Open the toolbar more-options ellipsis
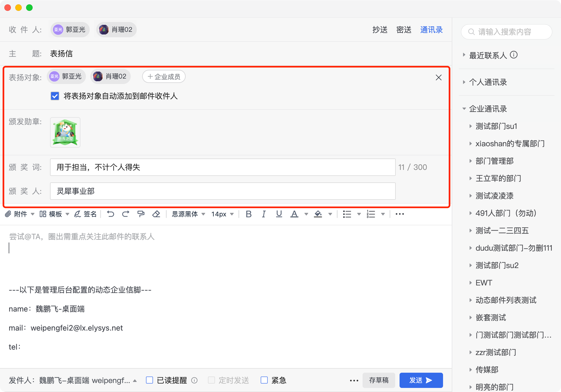 click(x=400, y=214)
